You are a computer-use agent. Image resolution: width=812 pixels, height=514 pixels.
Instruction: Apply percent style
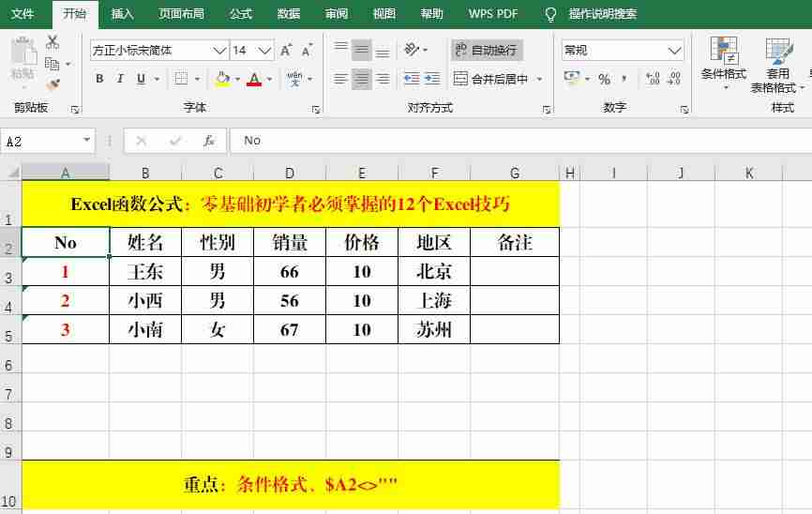(x=604, y=79)
